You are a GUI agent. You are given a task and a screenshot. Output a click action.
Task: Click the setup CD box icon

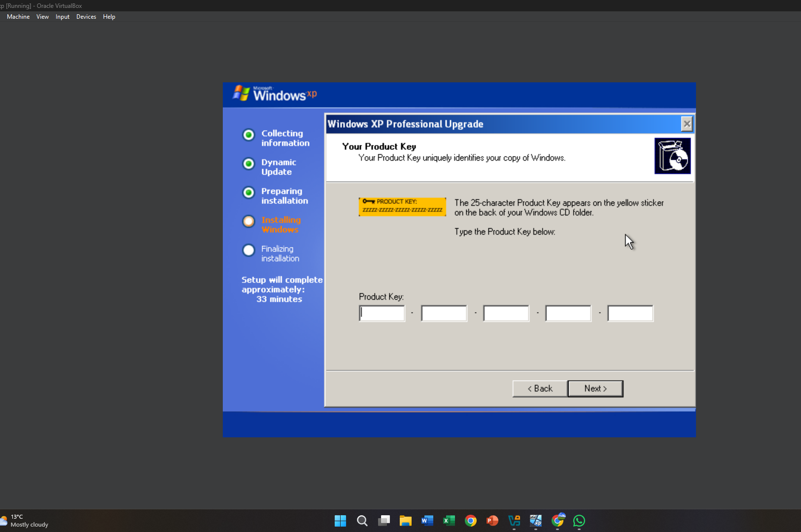tap(672, 156)
